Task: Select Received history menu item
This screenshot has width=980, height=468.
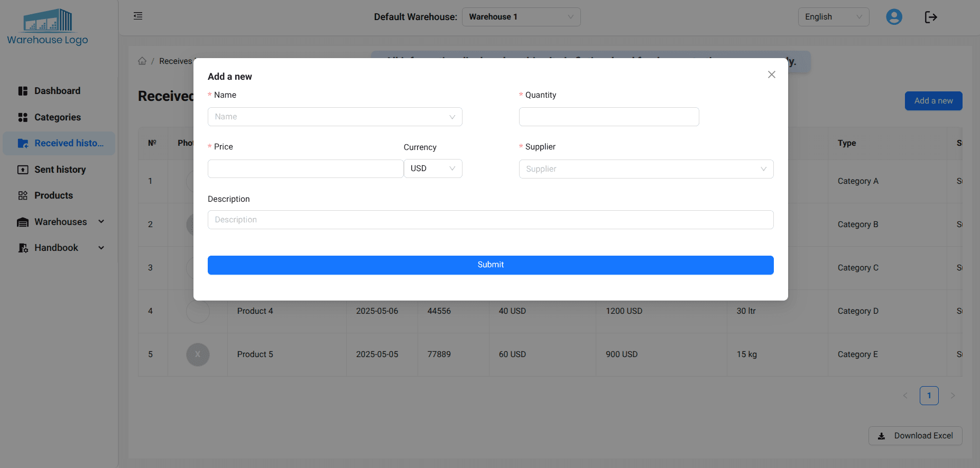Action: coord(59,143)
